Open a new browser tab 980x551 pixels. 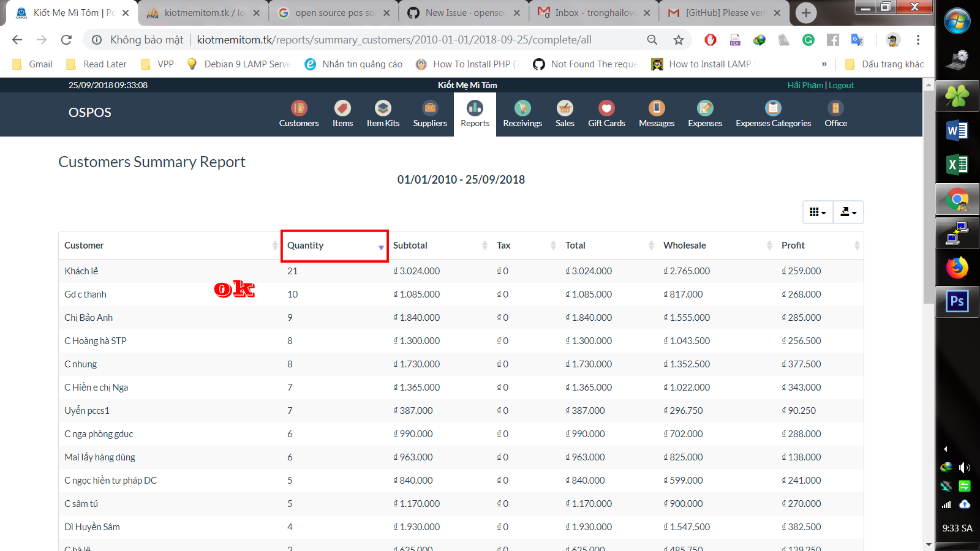tap(806, 13)
